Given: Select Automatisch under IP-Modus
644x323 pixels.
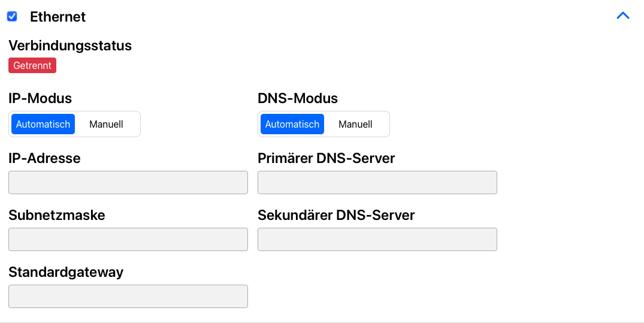Looking at the screenshot, I should click(43, 124).
